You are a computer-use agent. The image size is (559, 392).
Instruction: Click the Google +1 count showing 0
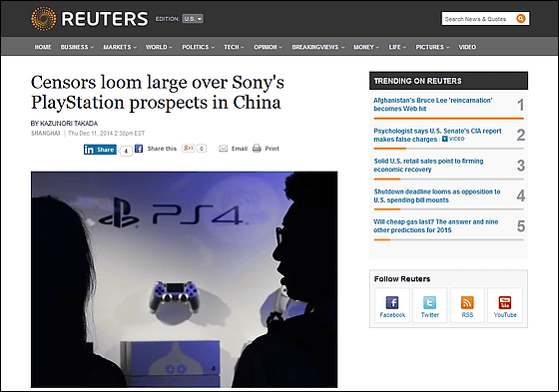(x=202, y=149)
